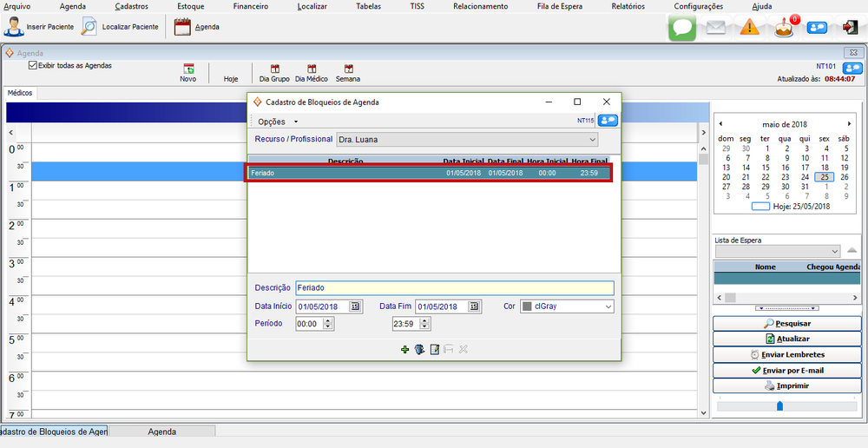Viewport: 868px width, 448px height.
Task: Open the Data Início calendar picker
Action: pos(354,306)
